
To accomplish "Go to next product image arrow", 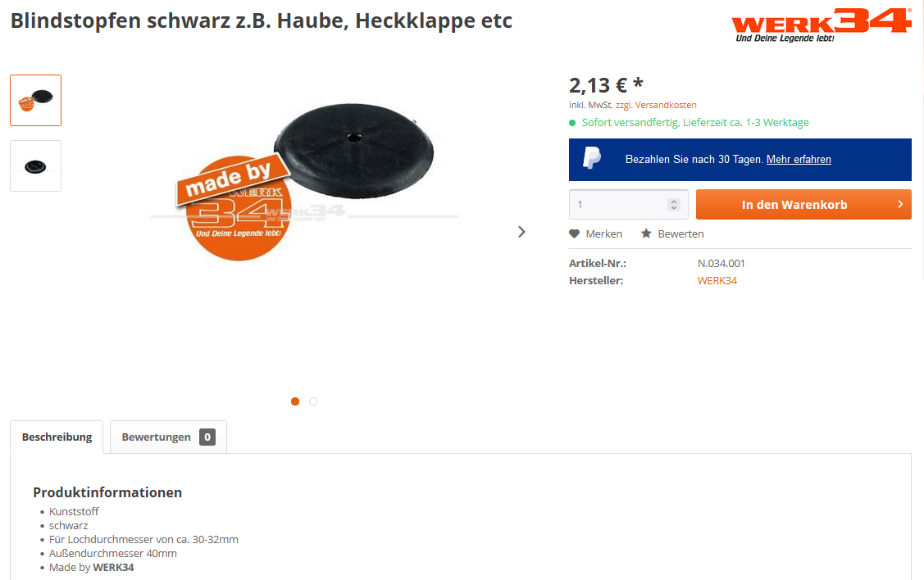I will tap(521, 232).
